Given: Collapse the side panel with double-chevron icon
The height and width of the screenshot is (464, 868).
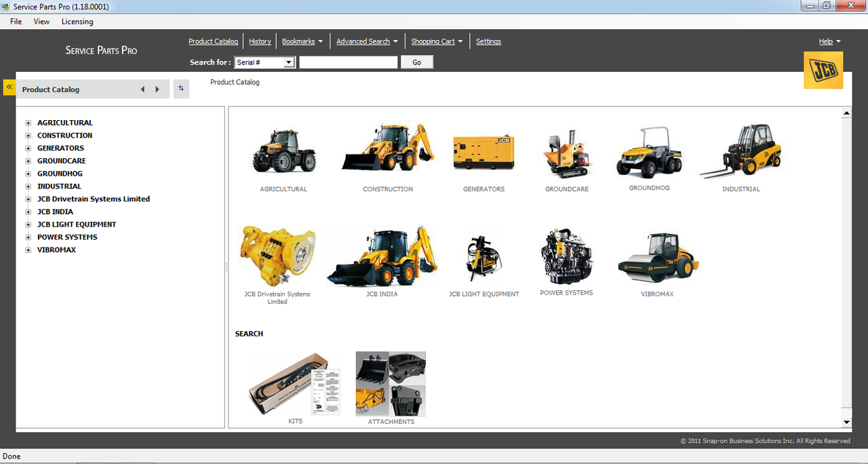Looking at the screenshot, I should [x=9, y=88].
